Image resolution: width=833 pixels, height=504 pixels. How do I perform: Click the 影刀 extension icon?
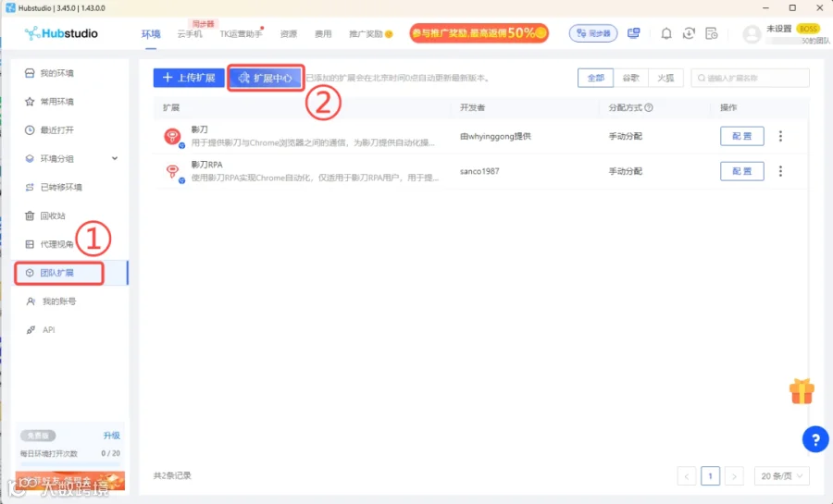point(173,137)
